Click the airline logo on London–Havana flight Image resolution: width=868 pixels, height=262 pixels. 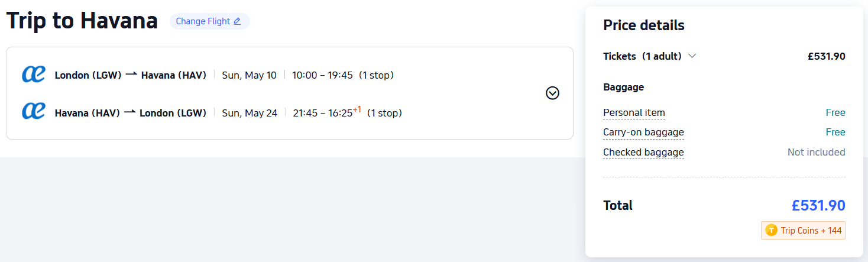pyautogui.click(x=33, y=75)
